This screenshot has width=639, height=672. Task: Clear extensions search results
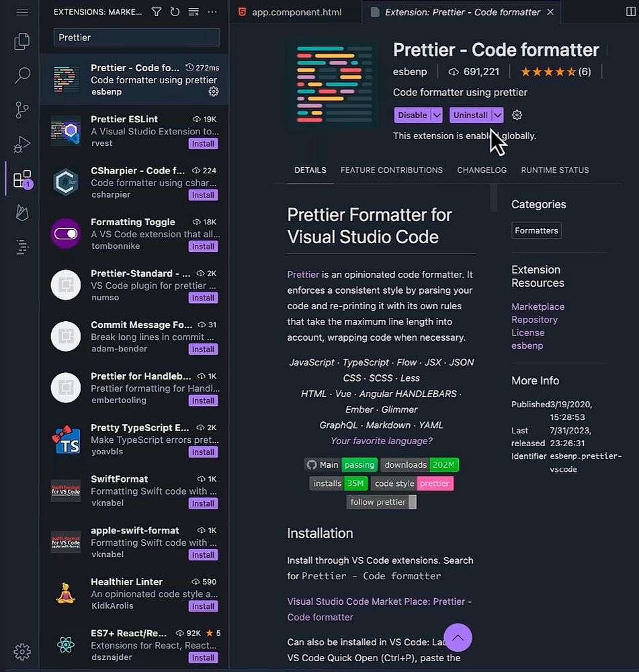(x=194, y=12)
